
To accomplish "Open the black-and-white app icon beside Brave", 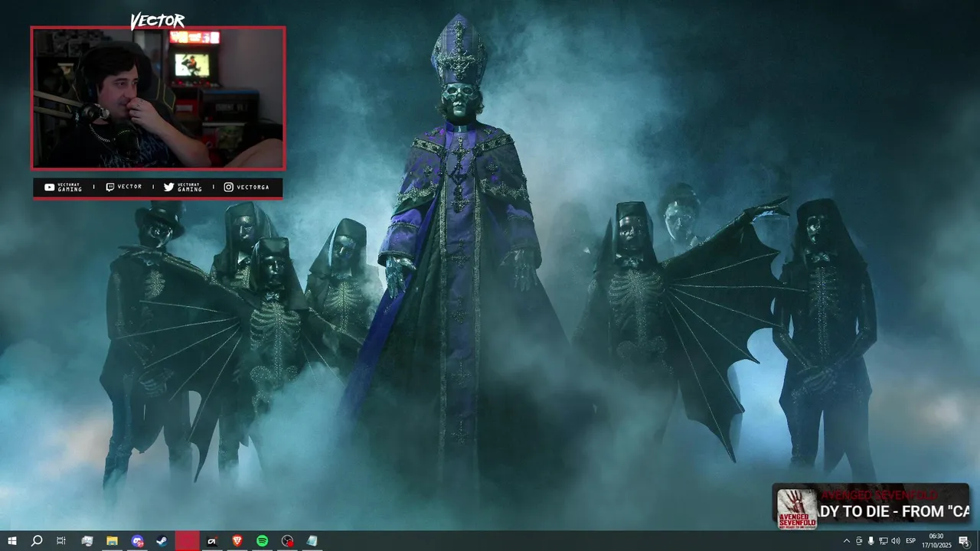I will (212, 541).
